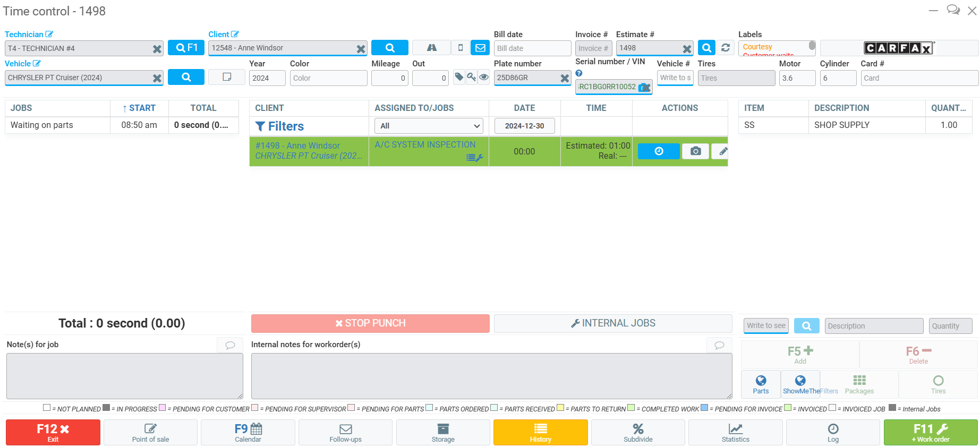Screen dimensions: 980x447
Task: Click the refresh icon next to Estimate #
Action: (725, 48)
